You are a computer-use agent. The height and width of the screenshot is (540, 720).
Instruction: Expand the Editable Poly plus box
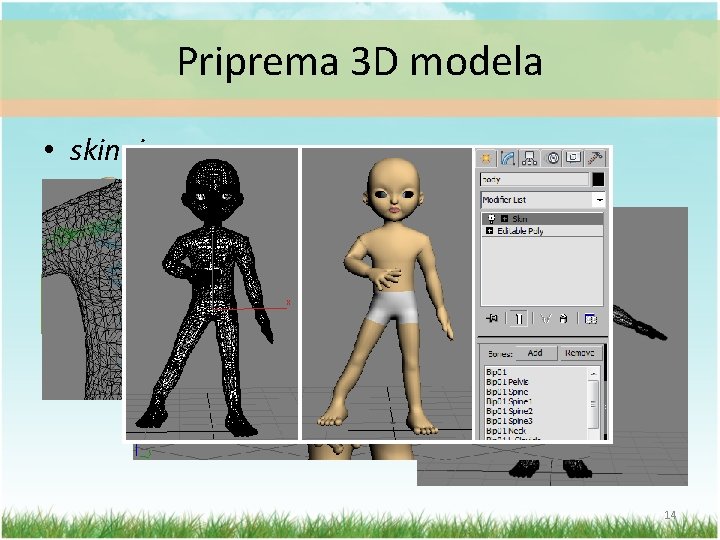(489, 231)
